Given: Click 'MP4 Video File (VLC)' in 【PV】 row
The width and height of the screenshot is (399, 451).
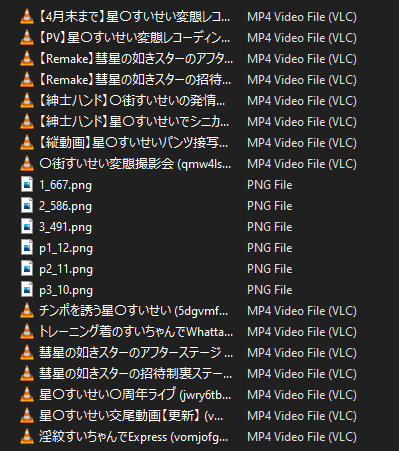Looking at the screenshot, I should 302,38.
